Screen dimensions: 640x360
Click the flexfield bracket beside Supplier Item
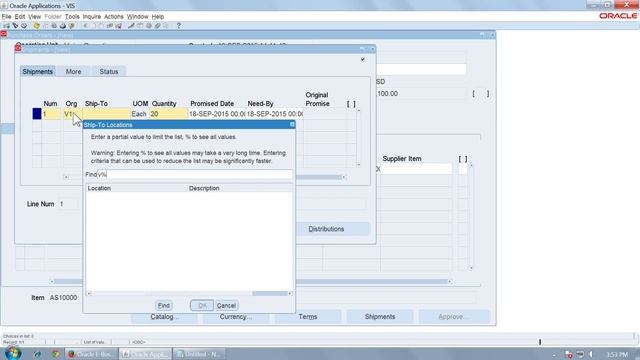click(463, 169)
